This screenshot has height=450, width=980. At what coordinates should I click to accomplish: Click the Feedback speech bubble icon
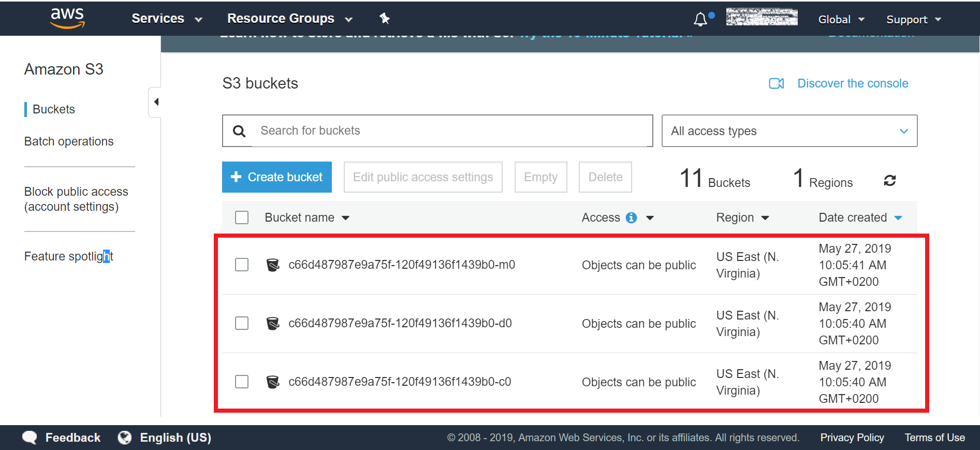[x=30, y=438]
